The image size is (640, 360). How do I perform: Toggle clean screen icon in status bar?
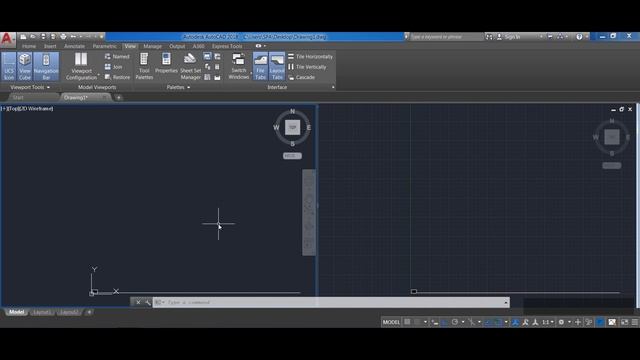point(624,322)
